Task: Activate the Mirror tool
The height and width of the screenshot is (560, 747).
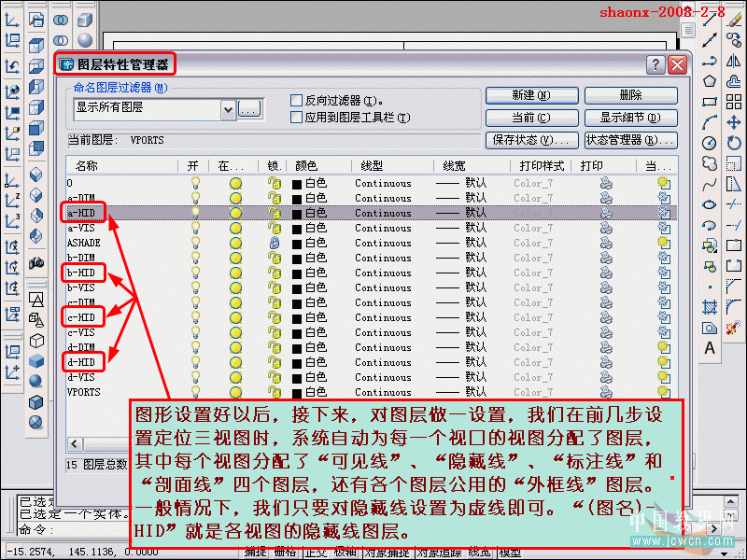Action: (x=735, y=61)
